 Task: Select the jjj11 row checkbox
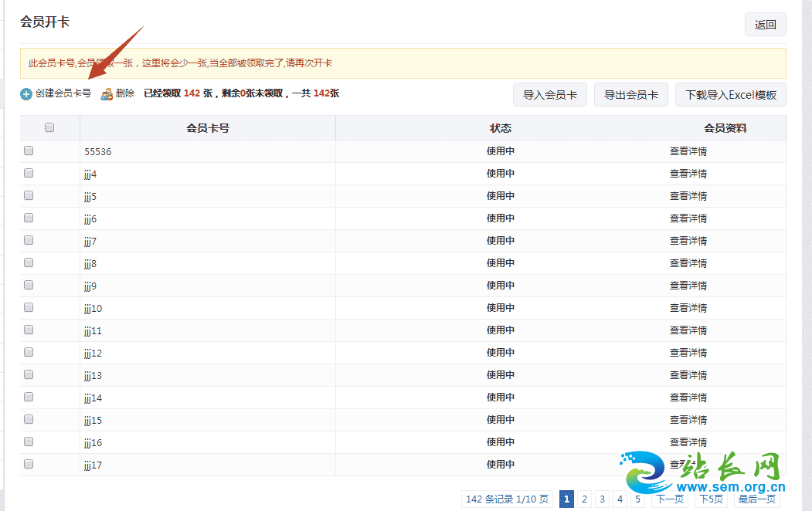tap(29, 330)
